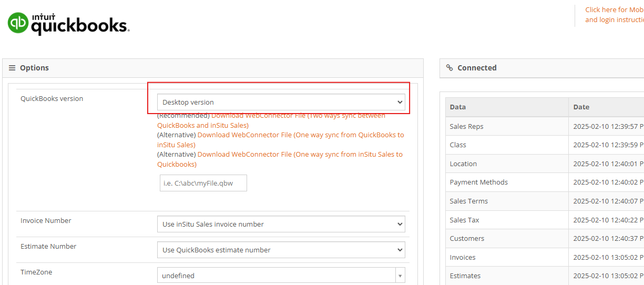Screen dimensions: 644x285
Task: Open the Invoice Number dropdown
Action: [281, 224]
